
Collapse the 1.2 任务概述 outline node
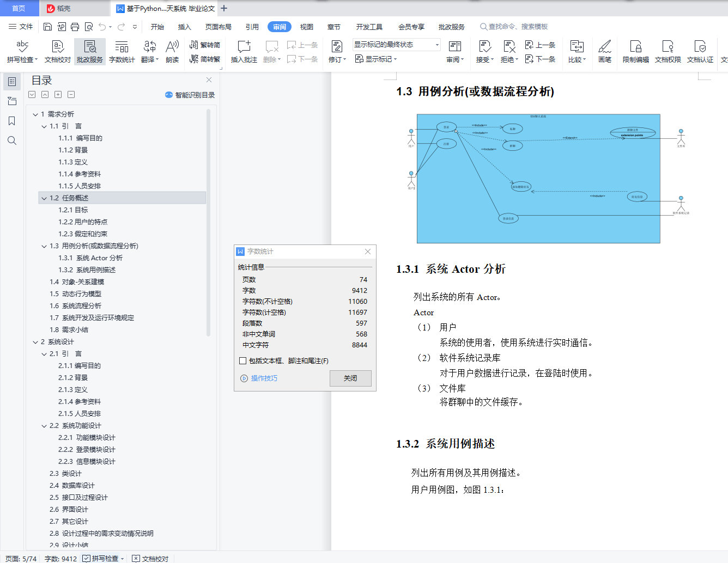tap(44, 198)
